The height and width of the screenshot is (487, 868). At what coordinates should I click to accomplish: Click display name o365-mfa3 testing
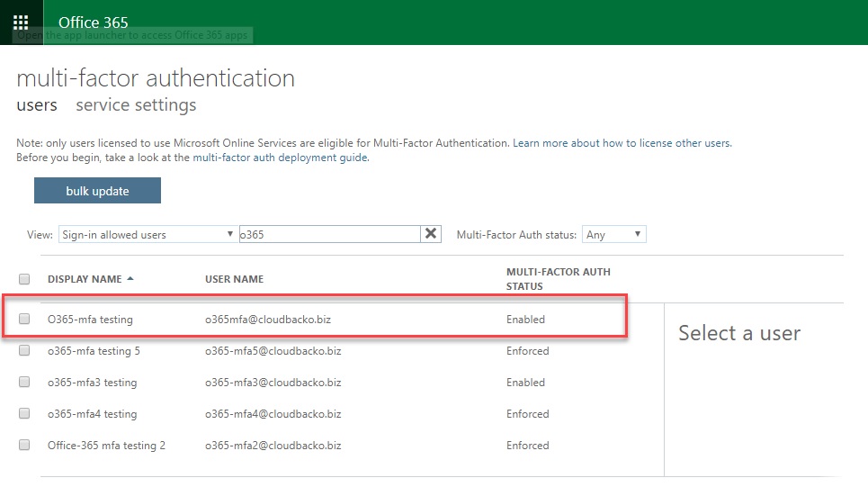[92, 383]
